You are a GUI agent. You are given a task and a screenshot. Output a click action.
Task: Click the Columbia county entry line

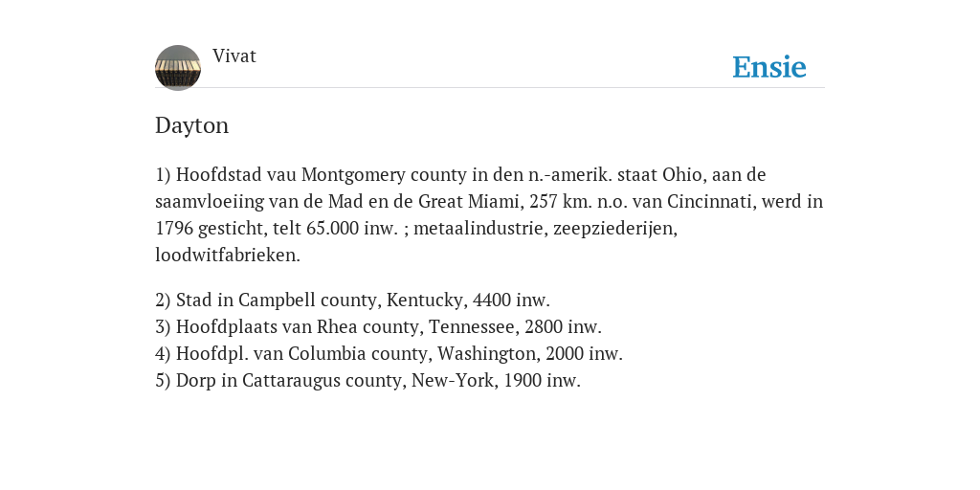[x=390, y=354]
